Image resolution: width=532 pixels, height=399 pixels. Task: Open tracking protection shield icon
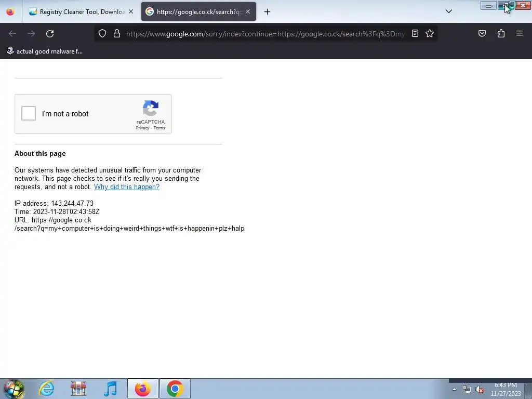coord(102,34)
